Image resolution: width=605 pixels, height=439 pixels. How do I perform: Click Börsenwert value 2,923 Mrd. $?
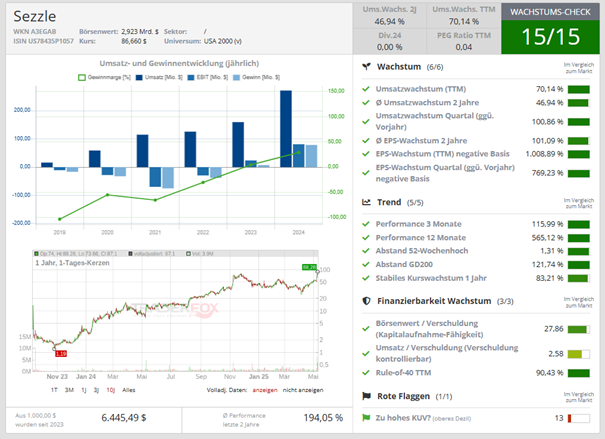(140, 32)
